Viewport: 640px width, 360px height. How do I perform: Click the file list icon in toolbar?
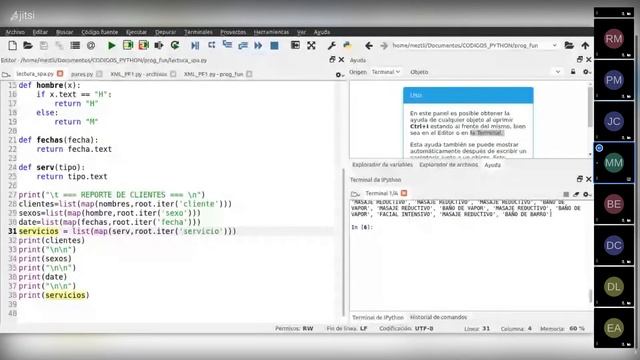[x=75, y=45]
